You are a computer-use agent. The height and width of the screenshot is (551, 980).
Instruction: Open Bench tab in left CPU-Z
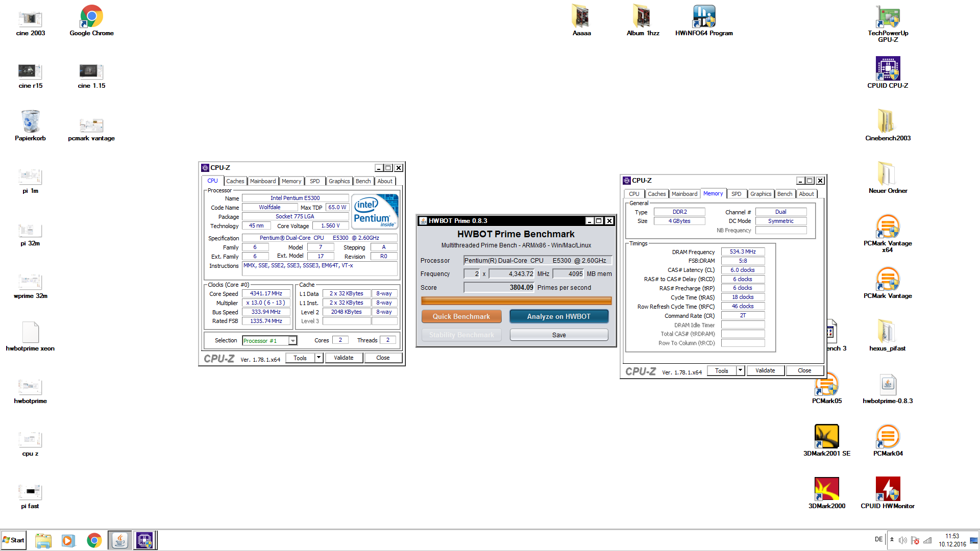[x=363, y=181]
